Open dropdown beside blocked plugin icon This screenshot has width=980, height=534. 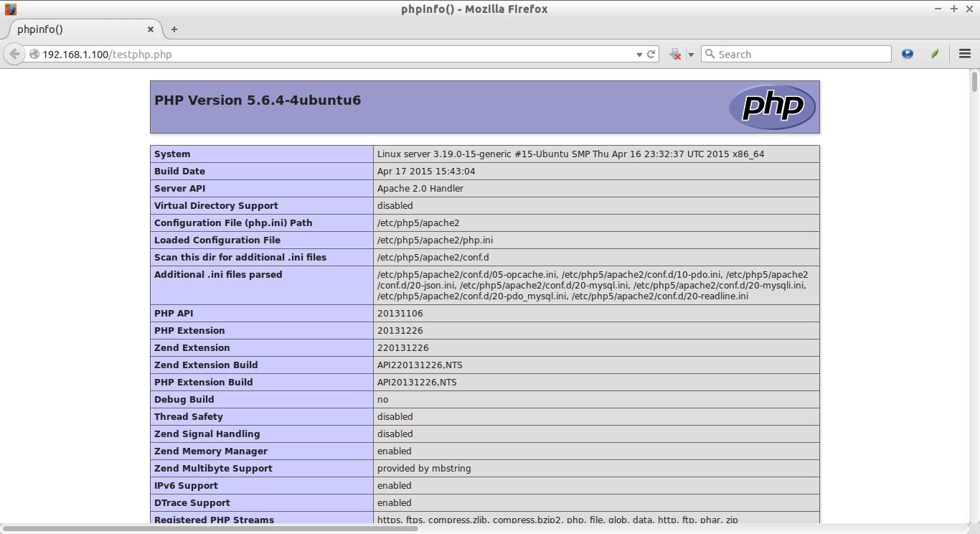coord(691,55)
